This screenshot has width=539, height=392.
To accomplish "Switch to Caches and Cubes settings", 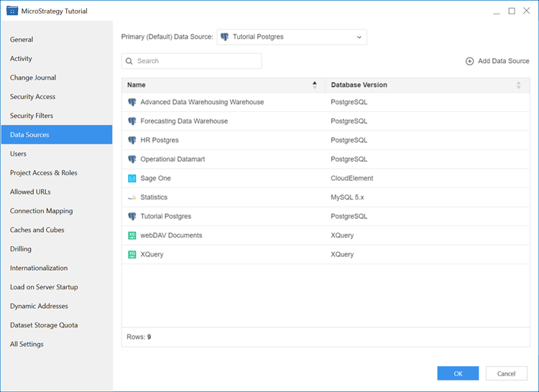I will [x=37, y=230].
